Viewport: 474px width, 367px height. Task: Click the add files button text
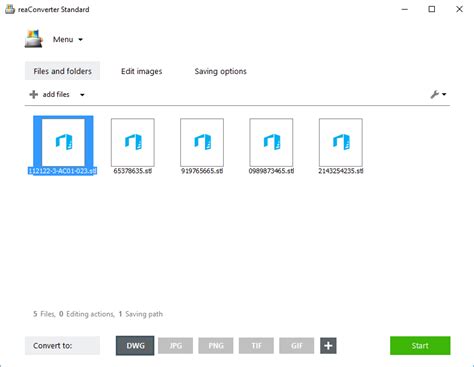click(x=56, y=95)
